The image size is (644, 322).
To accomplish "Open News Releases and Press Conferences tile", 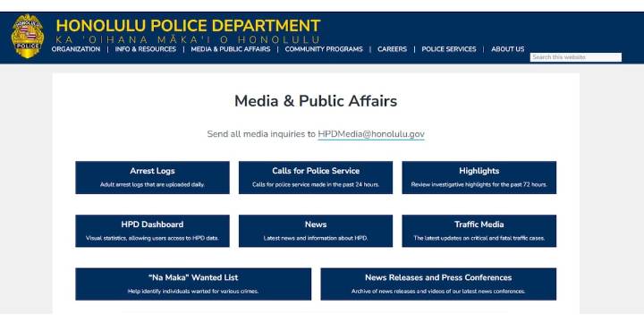I will [x=438, y=284].
